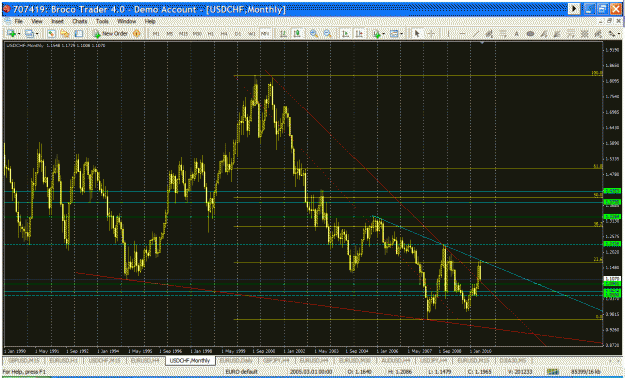Toggle candlestick chart display
This screenshot has width=625, height=378.
pos(297,34)
